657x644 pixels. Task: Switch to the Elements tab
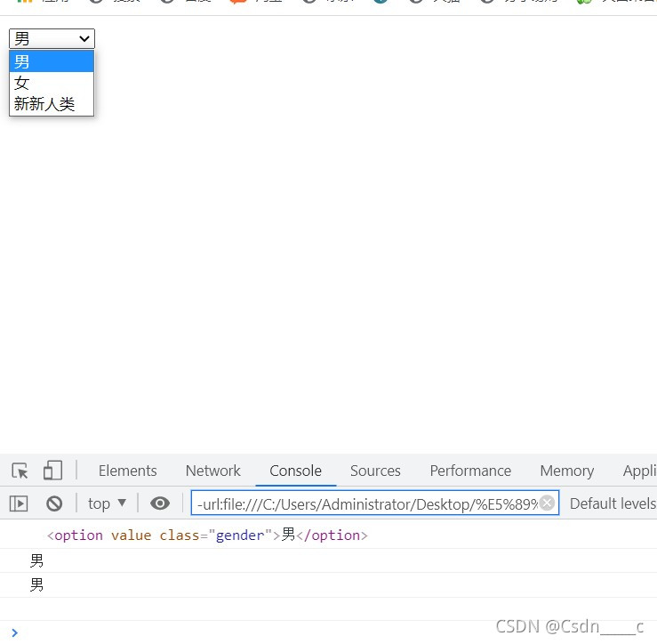click(x=127, y=471)
